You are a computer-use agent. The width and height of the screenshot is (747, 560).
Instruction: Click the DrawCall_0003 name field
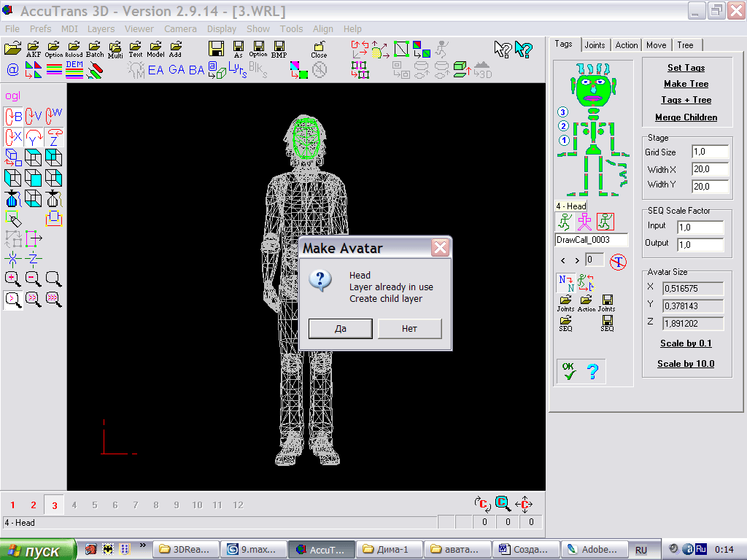[x=592, y=240]
